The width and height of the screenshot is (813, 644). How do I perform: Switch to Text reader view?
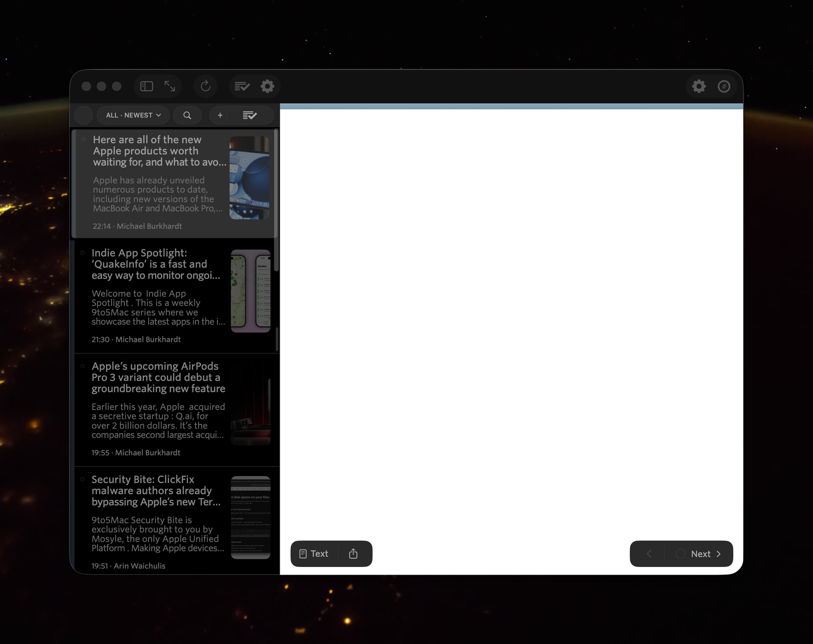[314, 553]
